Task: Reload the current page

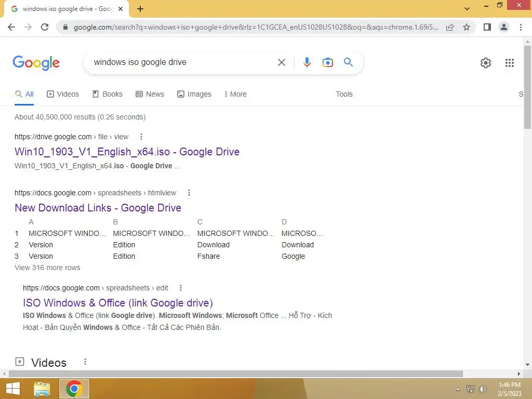Action: click(45, 27)
